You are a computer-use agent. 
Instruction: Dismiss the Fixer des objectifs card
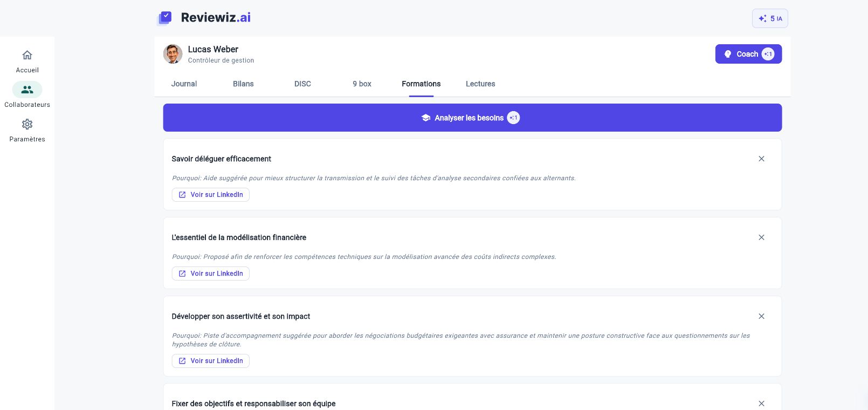(761, 404)
